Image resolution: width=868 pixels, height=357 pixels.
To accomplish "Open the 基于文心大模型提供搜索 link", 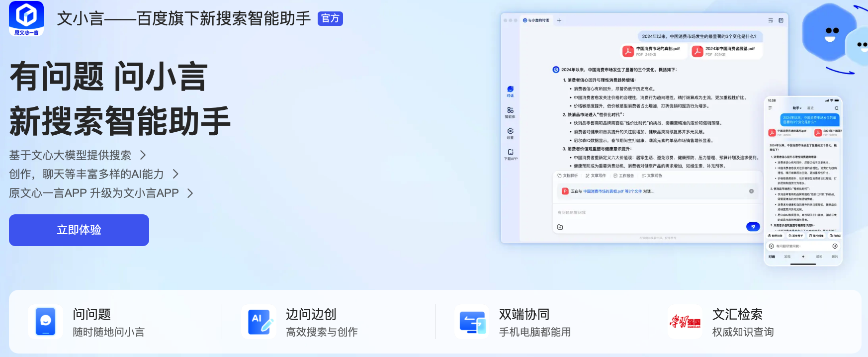I will tap(70, 155).
